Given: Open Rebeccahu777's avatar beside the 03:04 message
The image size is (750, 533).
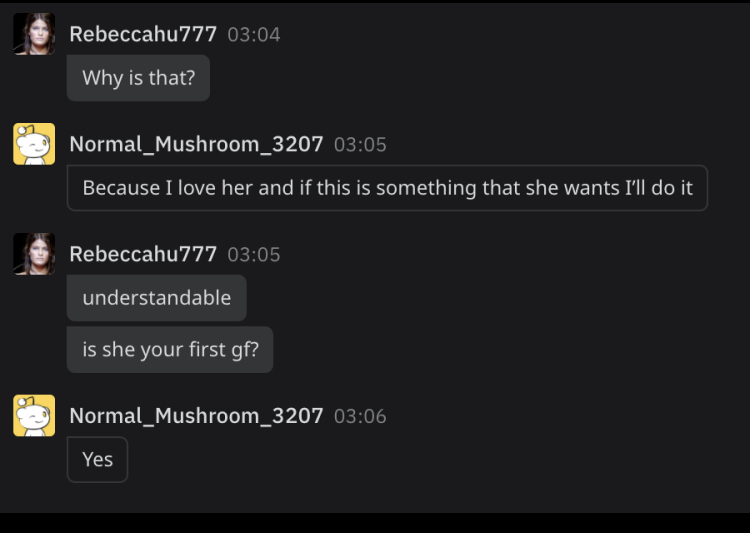Looking at the screenshot, I should click(34, 34).
